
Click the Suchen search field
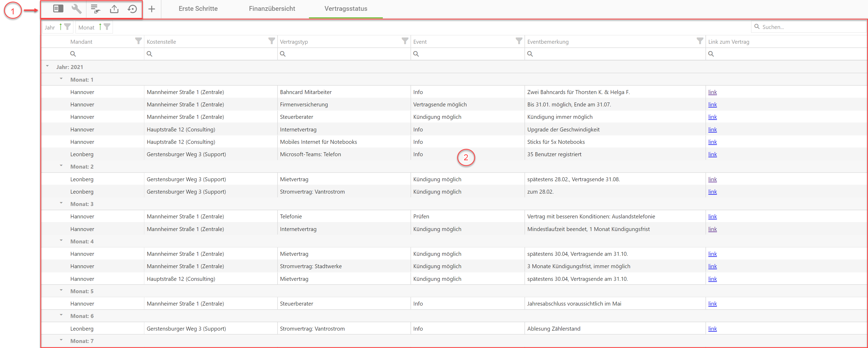[x=809, y=27]
